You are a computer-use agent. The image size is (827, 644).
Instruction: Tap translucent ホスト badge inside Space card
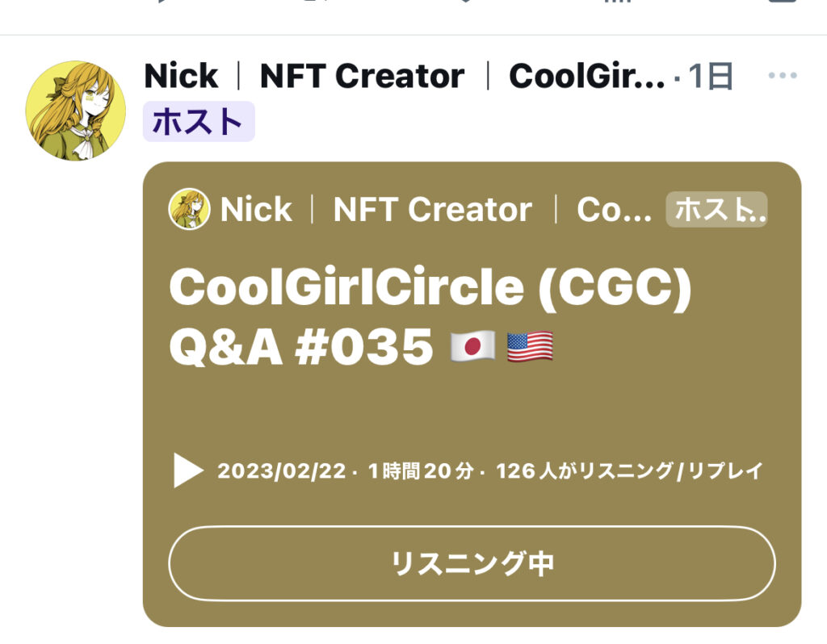pyautogui.click(x=717, y=209)
